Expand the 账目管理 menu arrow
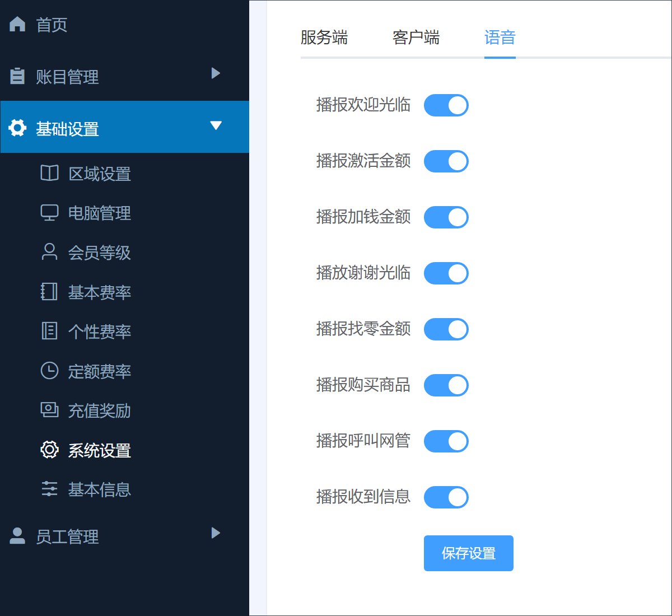This screenshot has height=616, width=672. pos(216,73)
